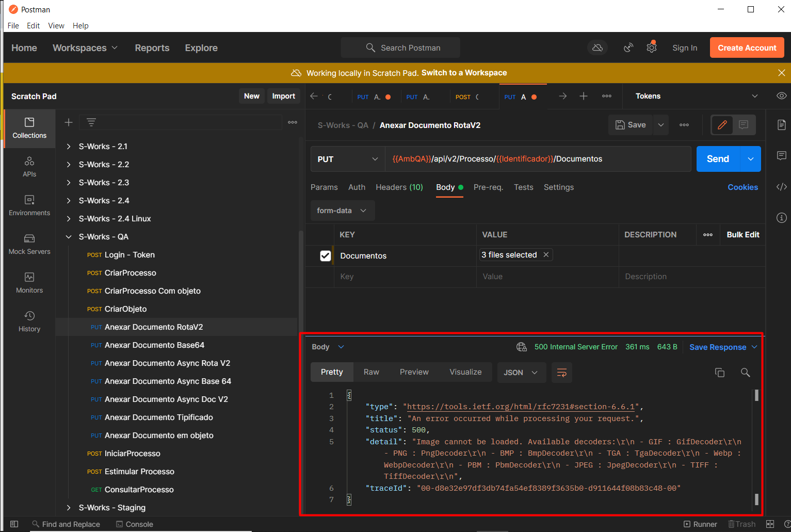Dismiss the Scratch Pad banner

[x=782, y=73]
